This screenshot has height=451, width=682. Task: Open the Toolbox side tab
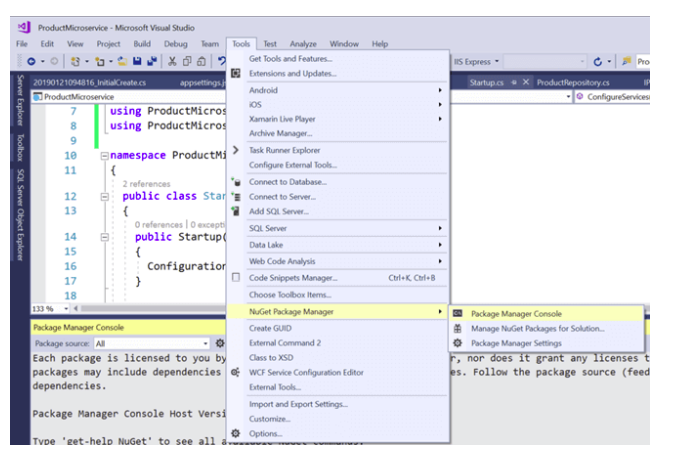20,147
